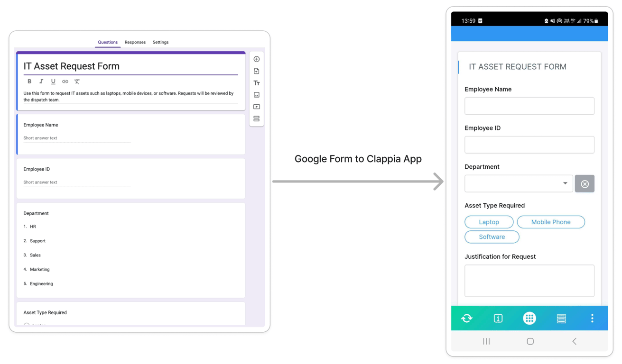Apply bold formatting in Google Form description toolbar
This screenshot has height=364, width=622.
(x=29, y=82)
